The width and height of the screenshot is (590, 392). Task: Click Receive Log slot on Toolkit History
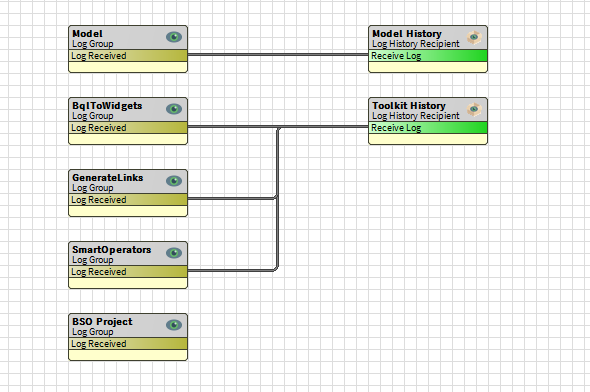point(428,128)
